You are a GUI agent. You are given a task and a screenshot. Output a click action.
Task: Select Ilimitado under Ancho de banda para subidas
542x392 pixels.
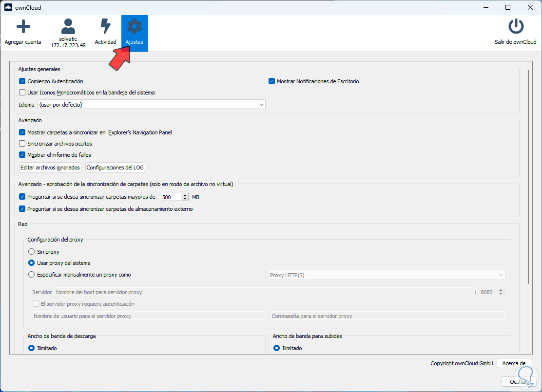276,348
